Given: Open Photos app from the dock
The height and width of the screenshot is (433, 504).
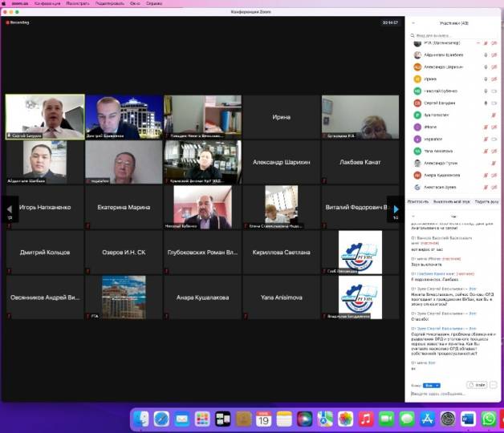Looking at the screenshot, I should click(x=346, y=419).
